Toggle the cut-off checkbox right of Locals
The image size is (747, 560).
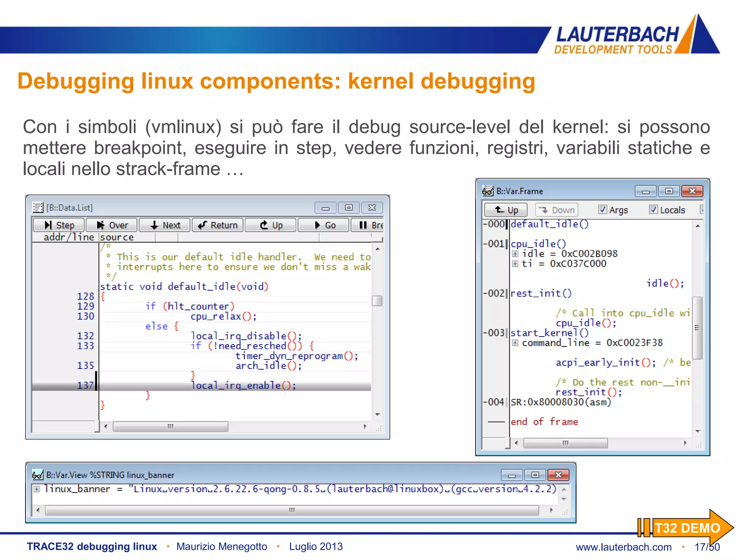[x=702, y=209]
